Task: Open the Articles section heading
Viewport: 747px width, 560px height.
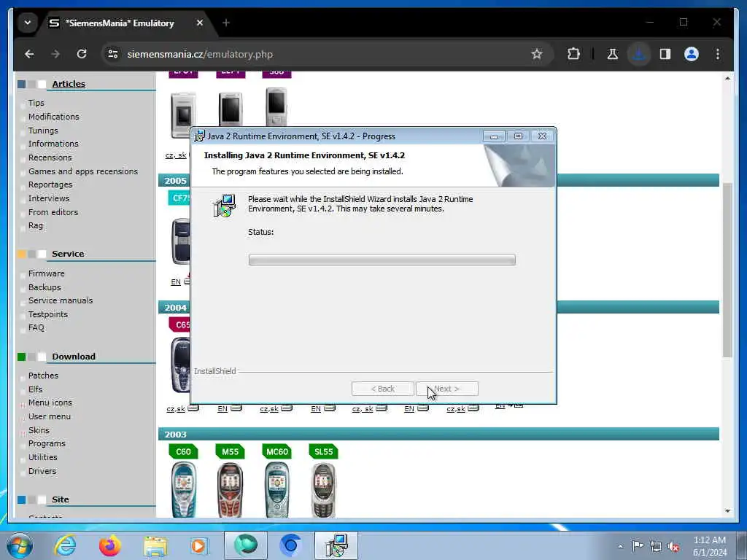Action: 69,84
